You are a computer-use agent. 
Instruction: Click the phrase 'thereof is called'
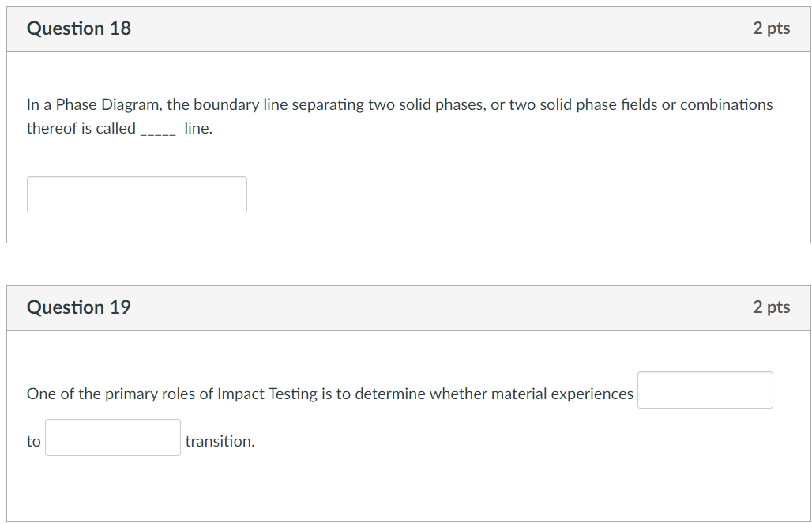click(x=81, y=128)
